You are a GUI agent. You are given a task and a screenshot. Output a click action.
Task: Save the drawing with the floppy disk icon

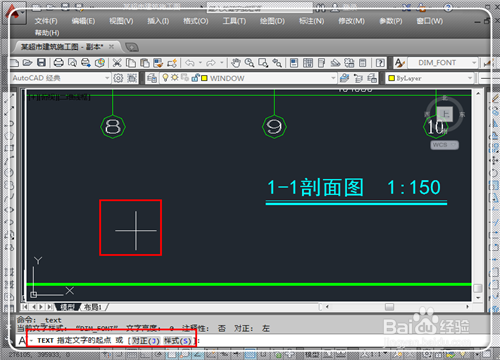(41, 63)
